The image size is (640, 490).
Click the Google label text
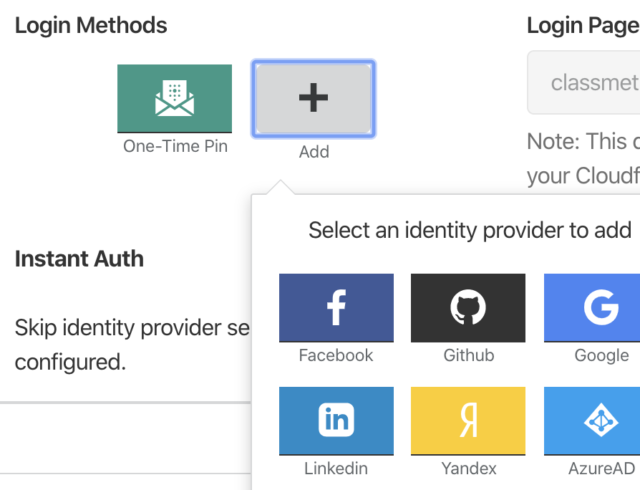(x=602, y=355)
